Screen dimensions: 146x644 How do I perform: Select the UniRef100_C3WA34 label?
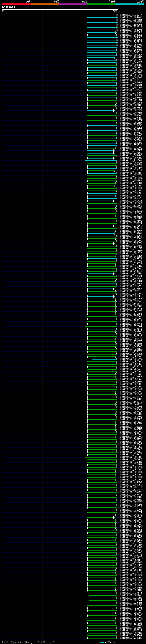pos(131,85)
